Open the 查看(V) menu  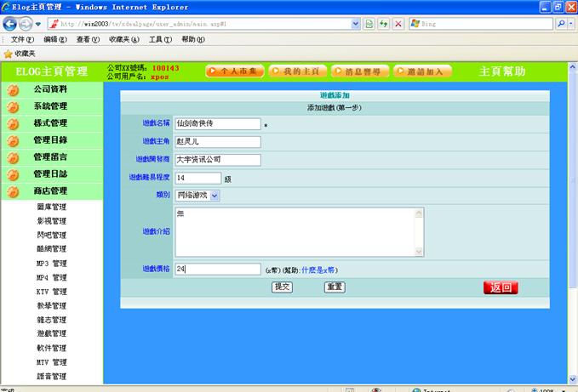[x=89, y=39]
